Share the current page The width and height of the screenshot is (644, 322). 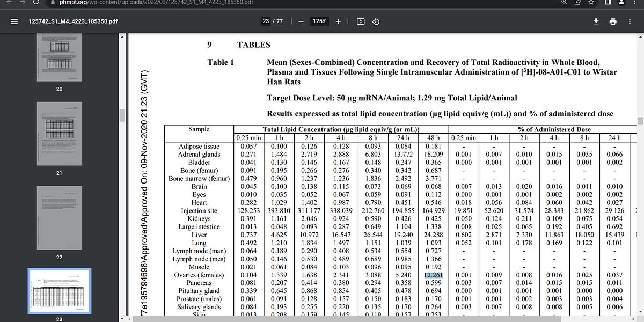tap(578, 6)
